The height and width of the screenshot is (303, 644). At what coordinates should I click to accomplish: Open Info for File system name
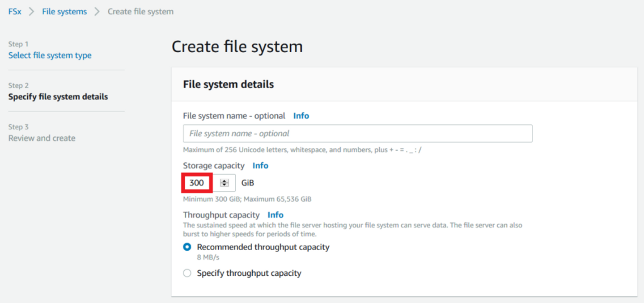coord(301,116)
